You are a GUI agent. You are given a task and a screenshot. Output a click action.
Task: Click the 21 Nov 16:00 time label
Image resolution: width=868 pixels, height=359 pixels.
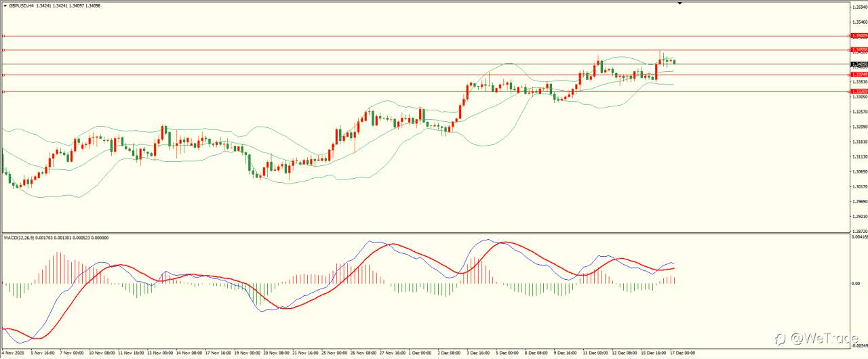pyautogui.click(x=304, y=353)
